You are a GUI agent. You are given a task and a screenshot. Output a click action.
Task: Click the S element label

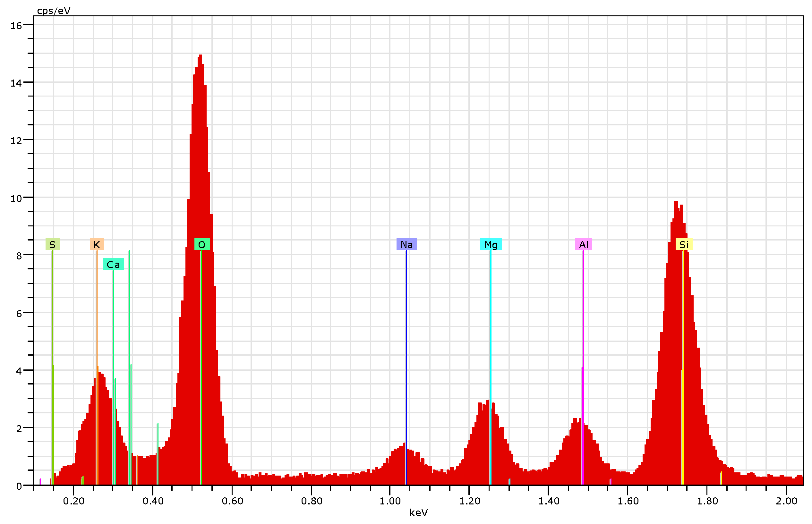[x=52, y=245]
